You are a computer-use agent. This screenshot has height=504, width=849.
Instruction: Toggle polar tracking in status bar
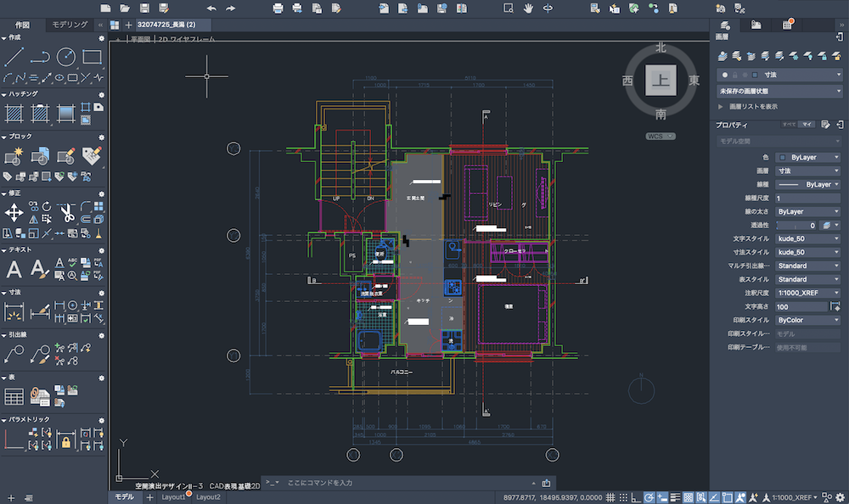[649, 497]
